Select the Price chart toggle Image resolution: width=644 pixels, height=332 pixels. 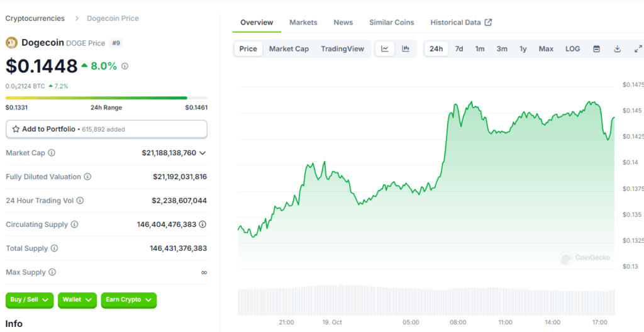click(248, 49)
